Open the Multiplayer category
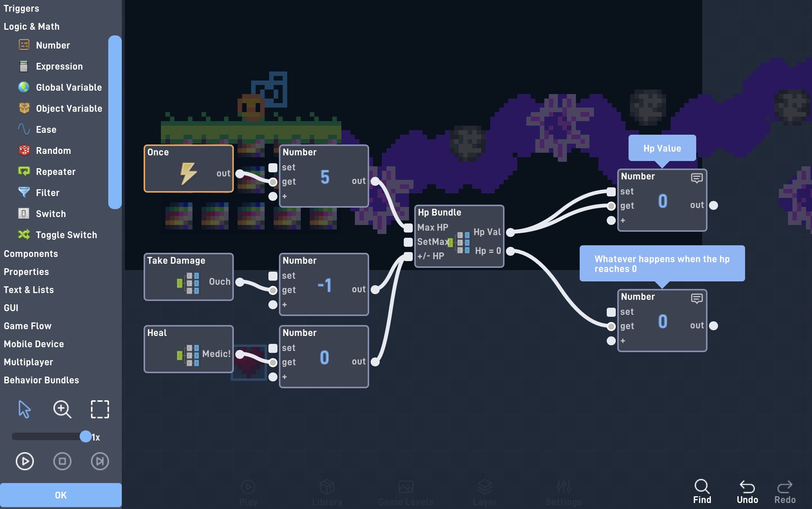Screen dimensions: 812x509 coord(29,362)
